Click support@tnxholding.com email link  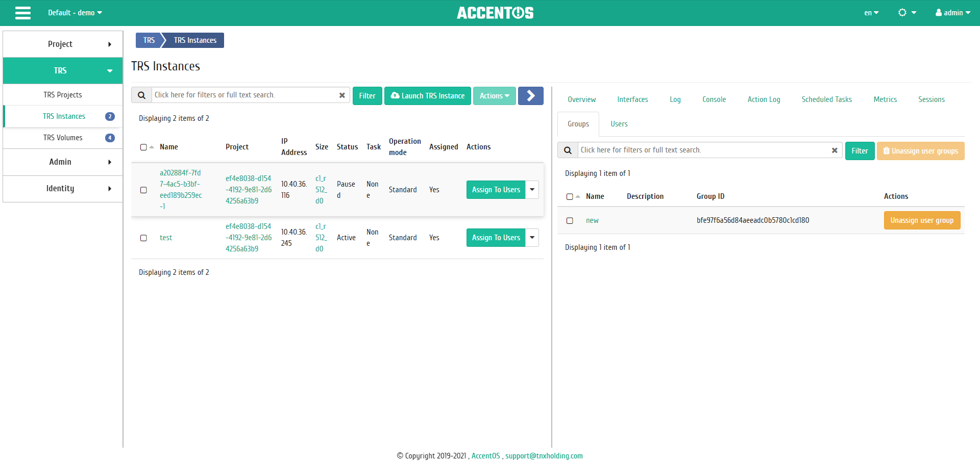(544, 456)
